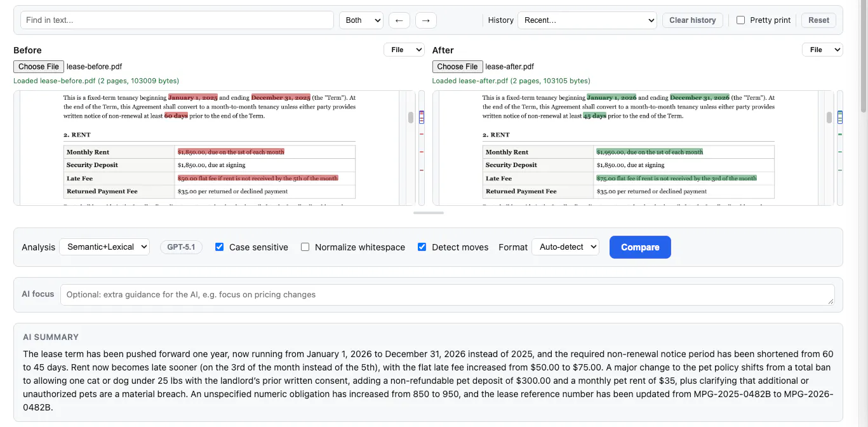
Task: Open the Analysis Semantic+Lexical dropdown
Action: click(x=104, y=247)
